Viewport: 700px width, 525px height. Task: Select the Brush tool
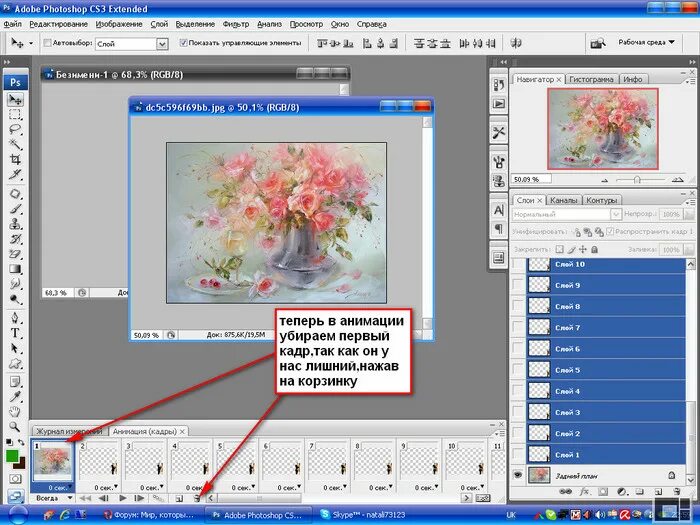click(16, 208)
